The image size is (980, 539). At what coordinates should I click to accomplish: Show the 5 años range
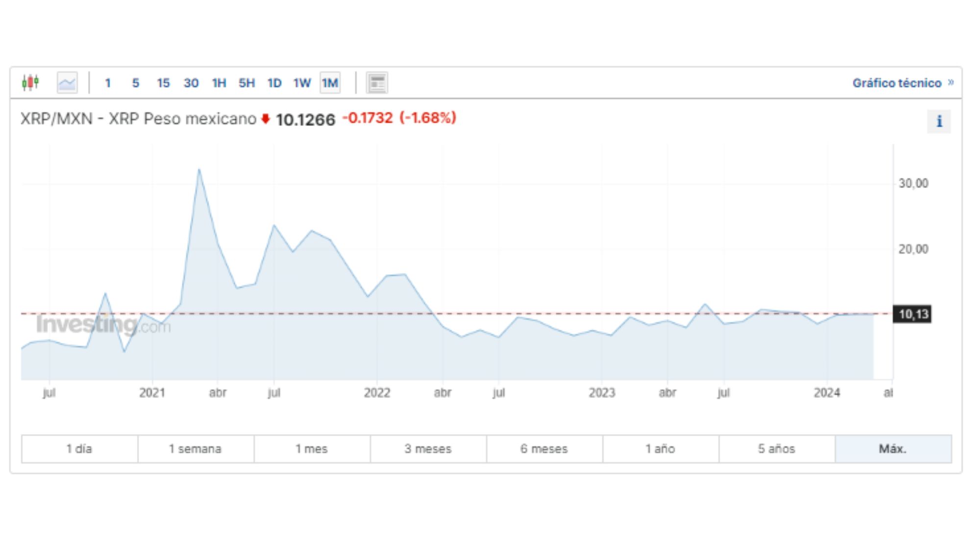coord(777,449)
